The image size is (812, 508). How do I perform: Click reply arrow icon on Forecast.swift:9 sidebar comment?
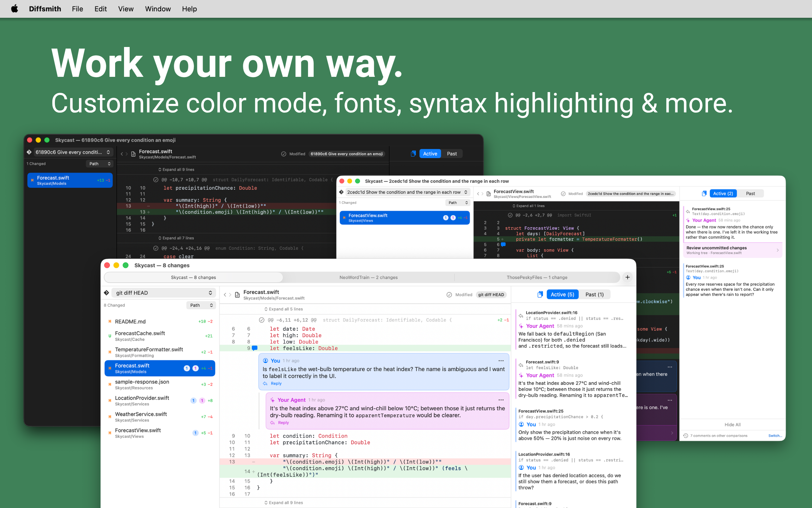click(x=521, y=364)
